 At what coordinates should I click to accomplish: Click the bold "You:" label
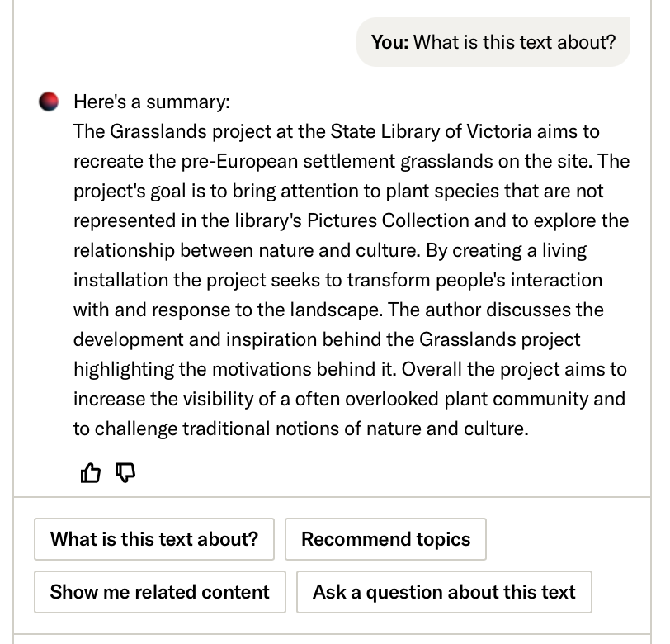[x=389, y=42]
